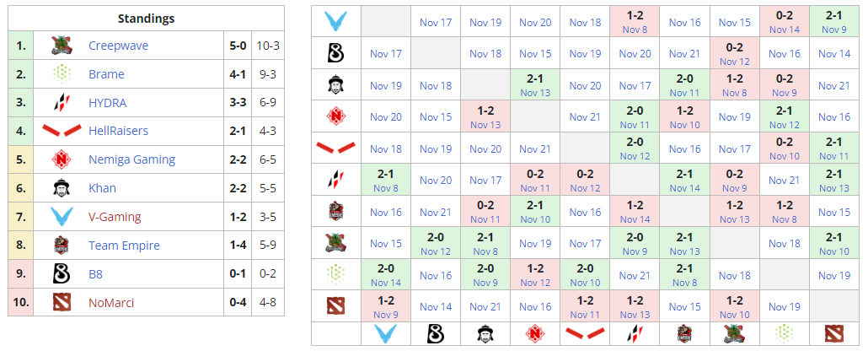Screen dimensions: 868x351
Task: Open the V-Gaming team name link
Action: click(115, 217)
